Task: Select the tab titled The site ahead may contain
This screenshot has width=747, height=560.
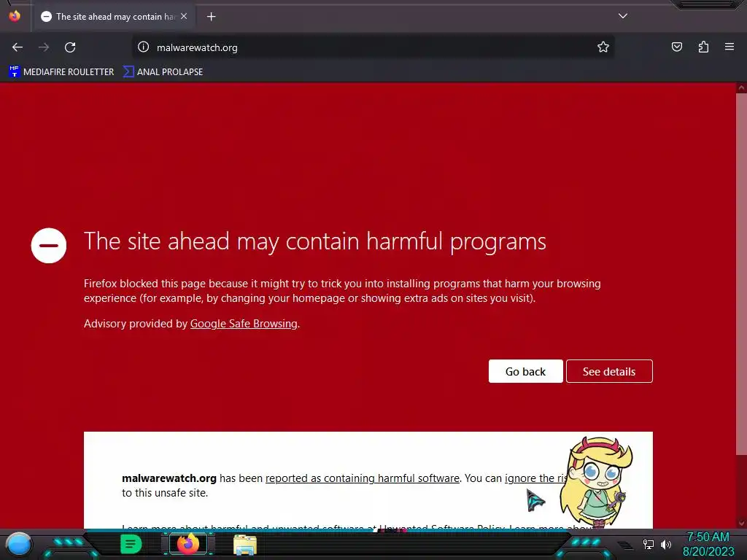Action: (x=114, y=17)
